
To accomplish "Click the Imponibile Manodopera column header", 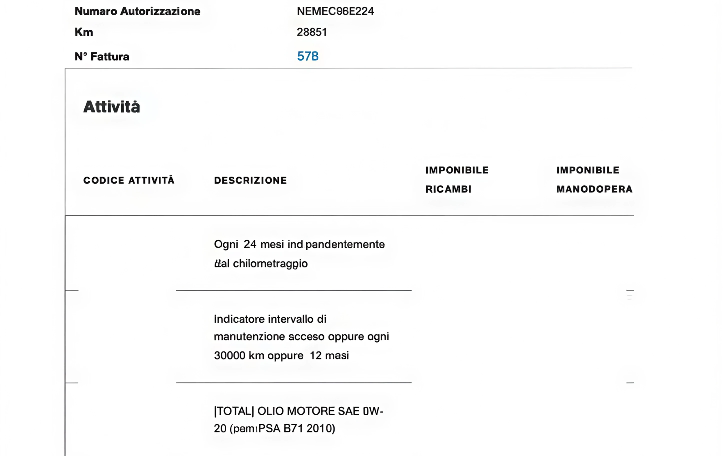I will coord(594,179).
